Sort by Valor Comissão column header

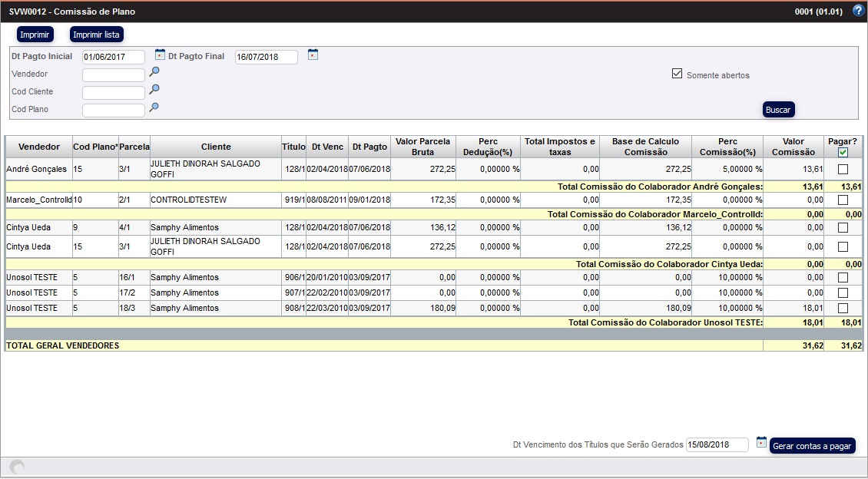(793, 147)
